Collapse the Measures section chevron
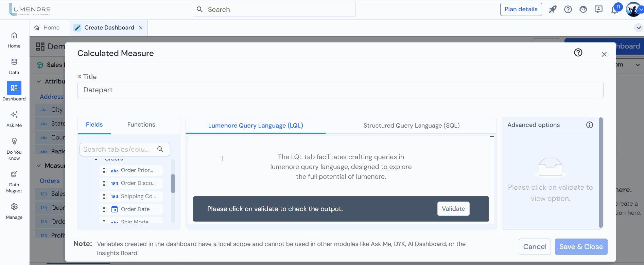This screenshot has width=644, height=265. point(39,166)
